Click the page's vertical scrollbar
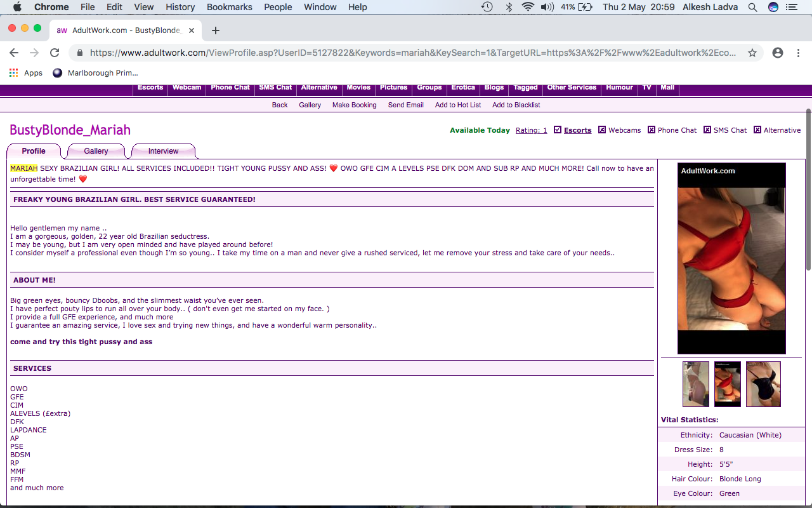 click(x=808, y=190)
